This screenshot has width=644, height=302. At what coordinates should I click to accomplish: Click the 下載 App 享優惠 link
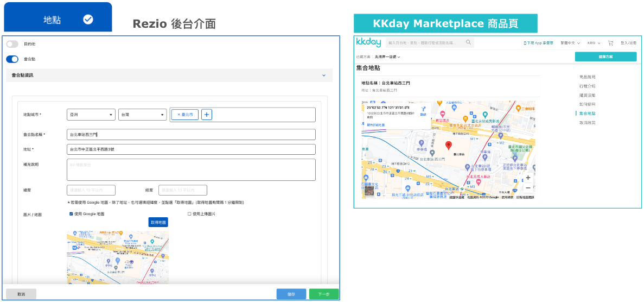coord(538,43)
